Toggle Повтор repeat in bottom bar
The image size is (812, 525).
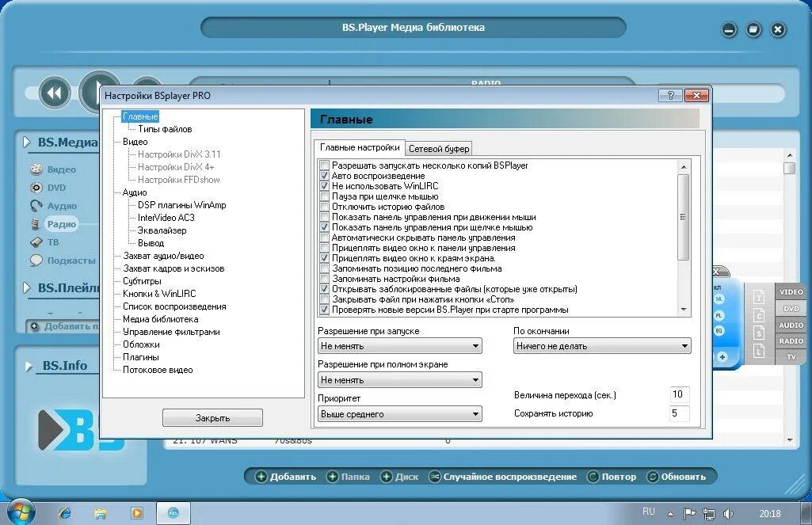tap(612, 477)
